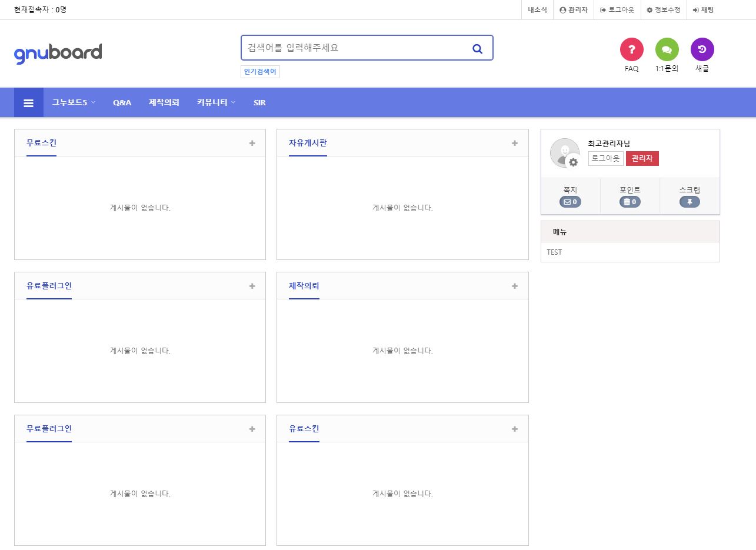Select 제작의뢰 in navigation bar
The height and width of the screenshot is (550, 756).
pyautogui.click(x=164, y=102)
